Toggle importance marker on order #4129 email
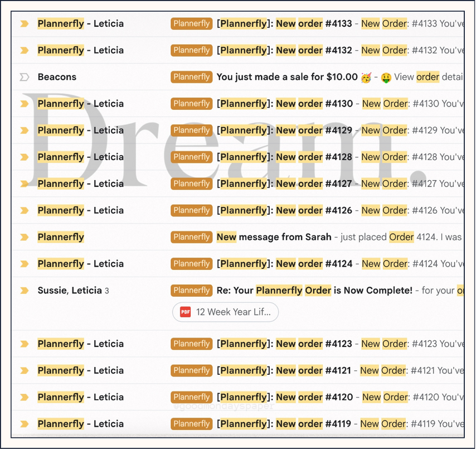Screen dimensions: 476x449 pos(25,131)
